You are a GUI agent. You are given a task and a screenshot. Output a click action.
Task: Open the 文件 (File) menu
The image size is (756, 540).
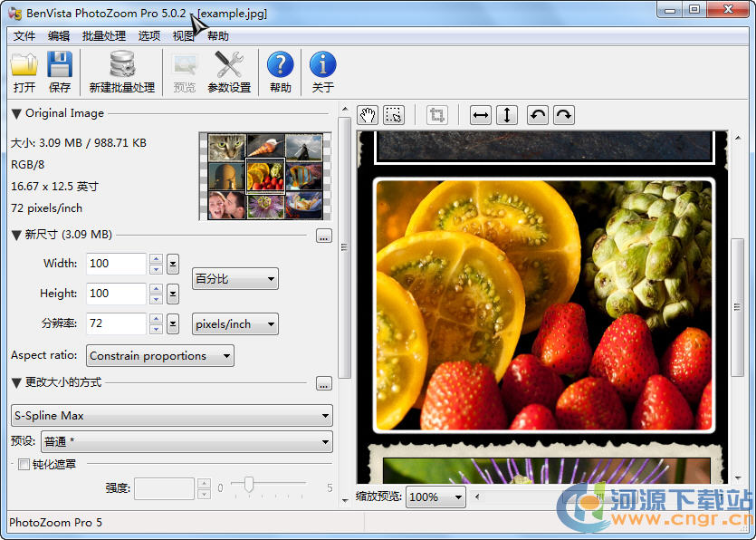[24, 36]
